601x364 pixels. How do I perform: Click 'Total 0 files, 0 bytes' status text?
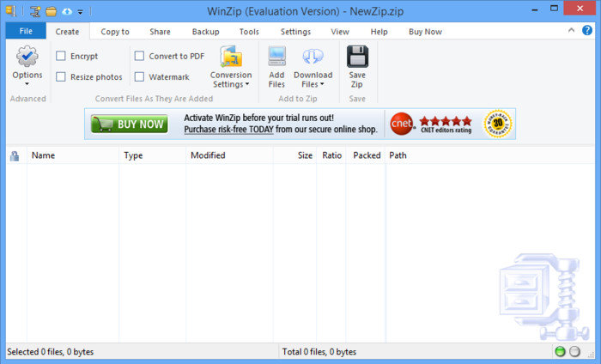coord(319,352)
